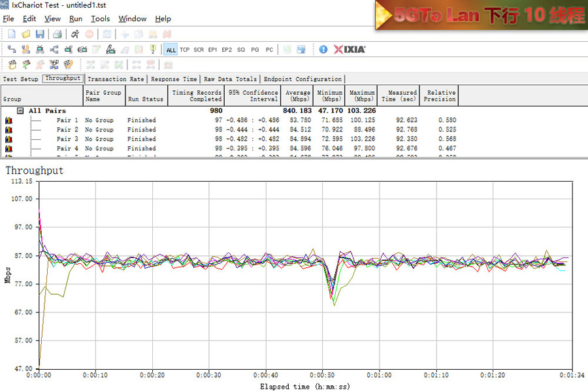
Task: Collapse the All Pairs tree group
Action: point(20,110)
